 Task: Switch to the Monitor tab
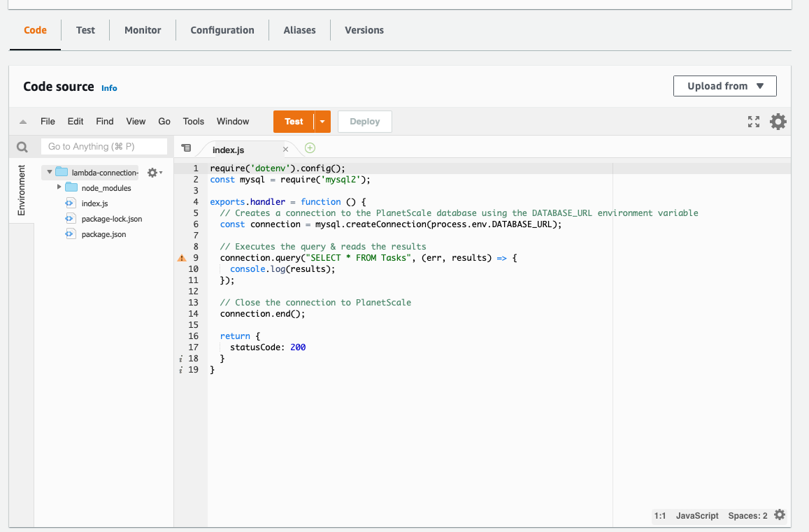tap(142, 30)
